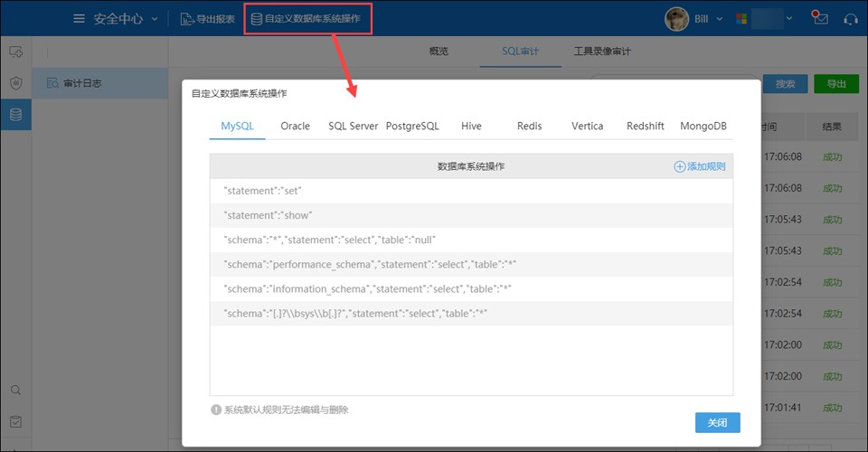Switch to the MongoDB tab
Viewport: 868px width, 452px height.
click(703, 127)
